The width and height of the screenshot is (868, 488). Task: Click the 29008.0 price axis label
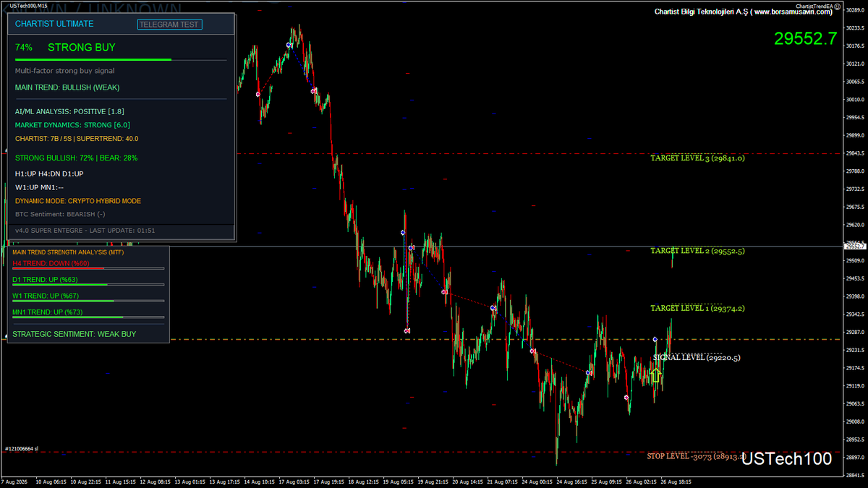pos(854,421)
